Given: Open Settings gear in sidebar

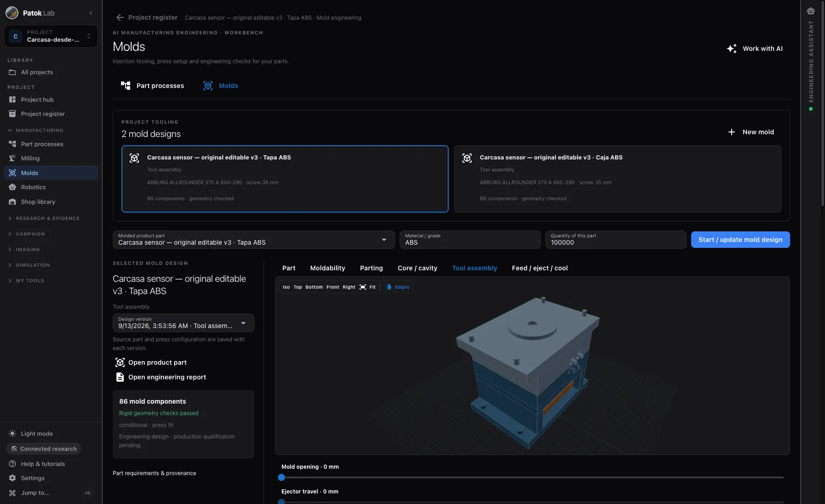Looking at the screenshot, I should point(51,478).
